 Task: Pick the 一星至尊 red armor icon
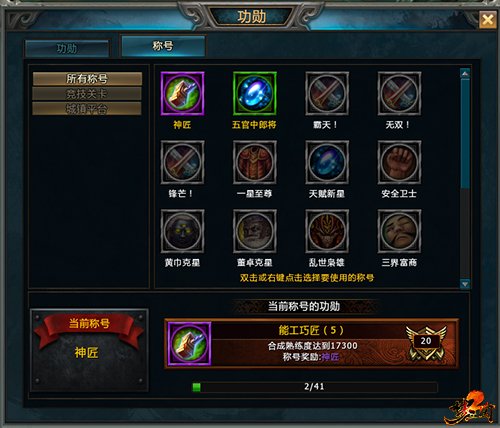(x=255, y=162)
